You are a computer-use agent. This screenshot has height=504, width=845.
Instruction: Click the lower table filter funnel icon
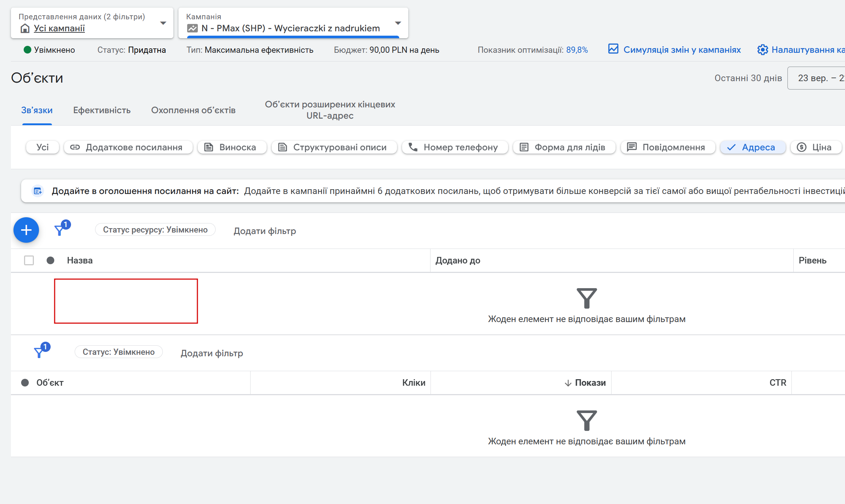[39, 352]
